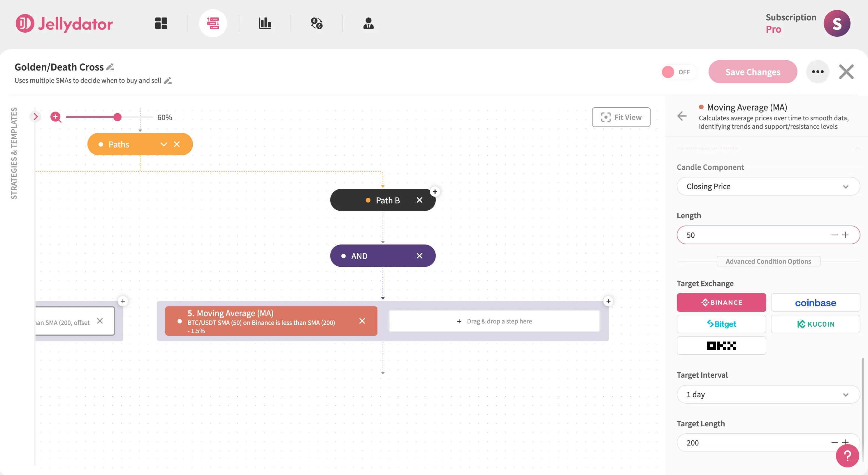Click Drag & drop a step here
Screen dimensions: 868x475
click(x=494, y=321)
